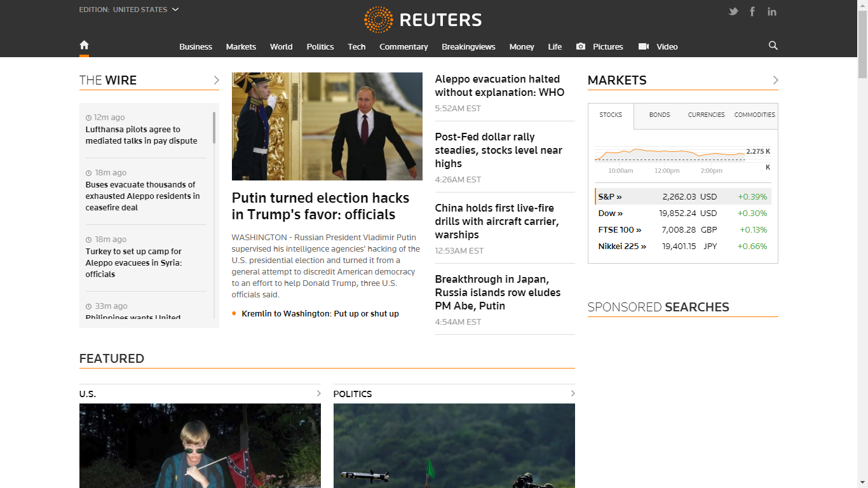The image size is (868, 488).
Task: Select the Stocks tab
Action: point(611,115)
